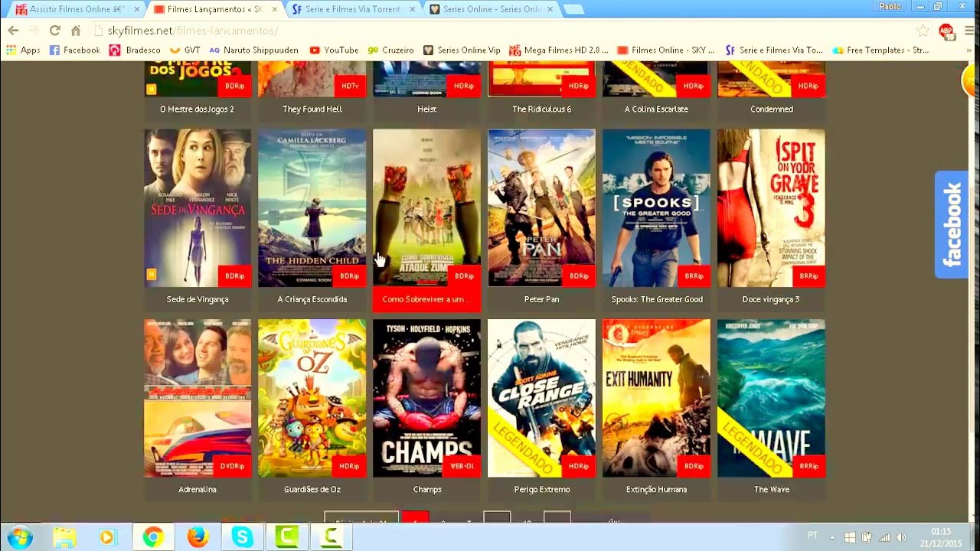Open the Adblock Plus extension icon
980x551 pixels.
946,31
